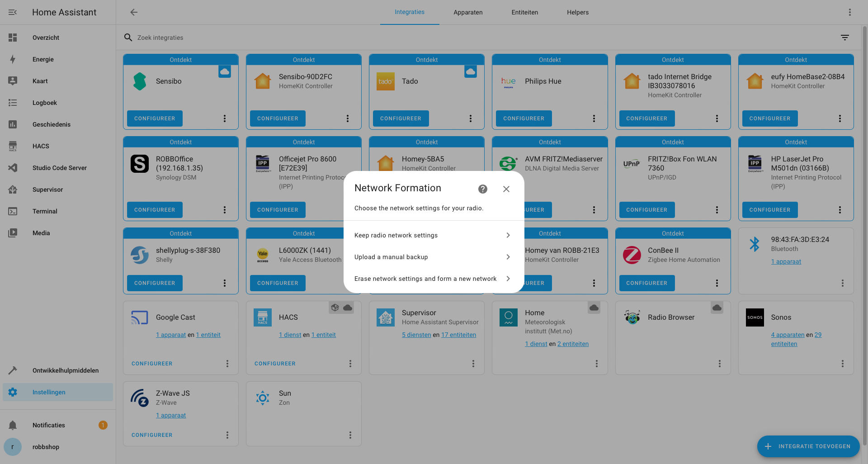Configure the Z-Wave JS integration
This screenshot has width=868, height=464.
(152, 435)
